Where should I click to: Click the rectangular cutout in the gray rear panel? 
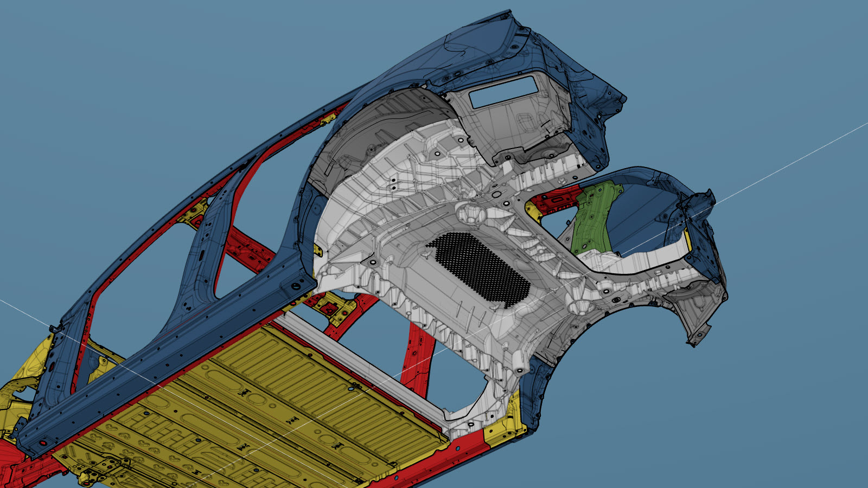coord(503,91)
